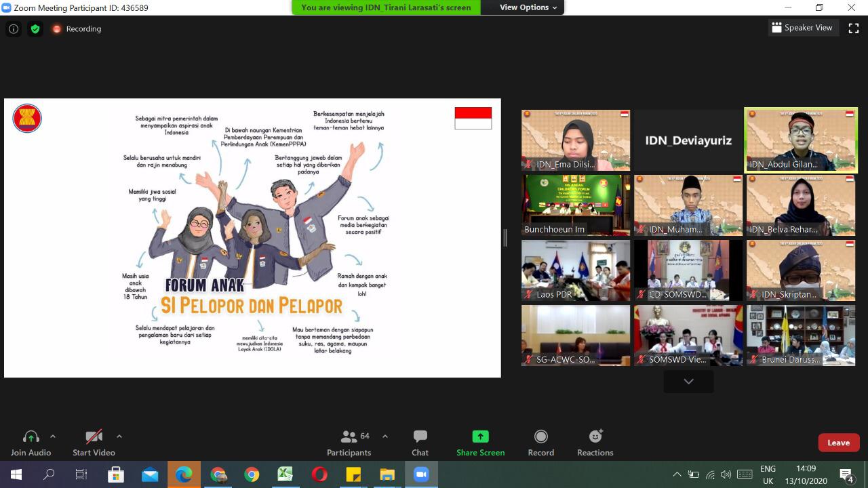
Task: Expand video options arrow beside Start Video
Action: [119, 436]
